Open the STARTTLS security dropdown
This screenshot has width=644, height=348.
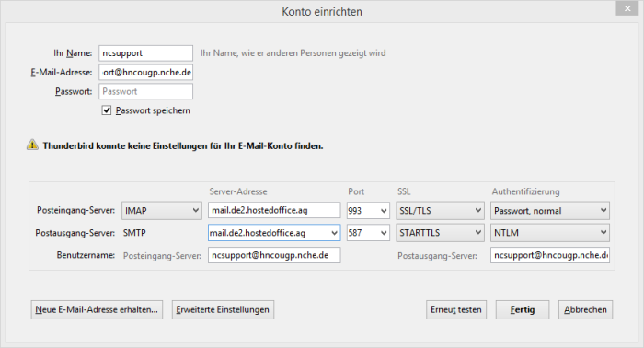tap(440, 233)
